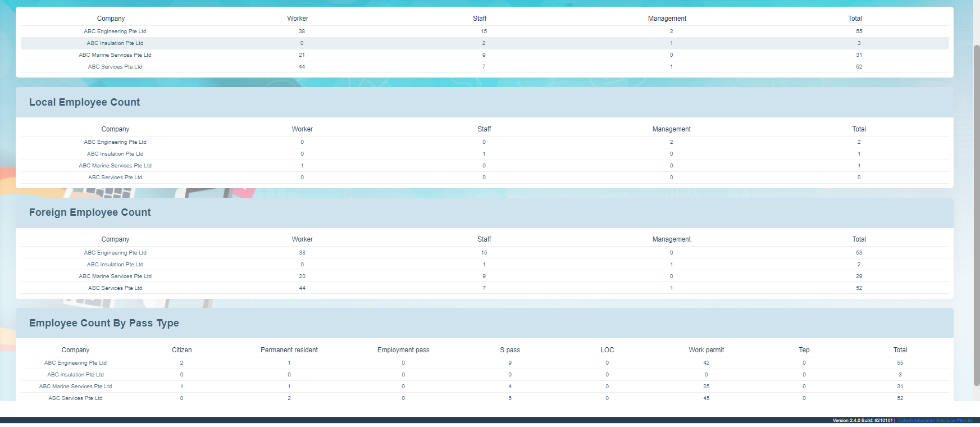Click the S pass column header
The image size is (980, 427).
point(510,350)
